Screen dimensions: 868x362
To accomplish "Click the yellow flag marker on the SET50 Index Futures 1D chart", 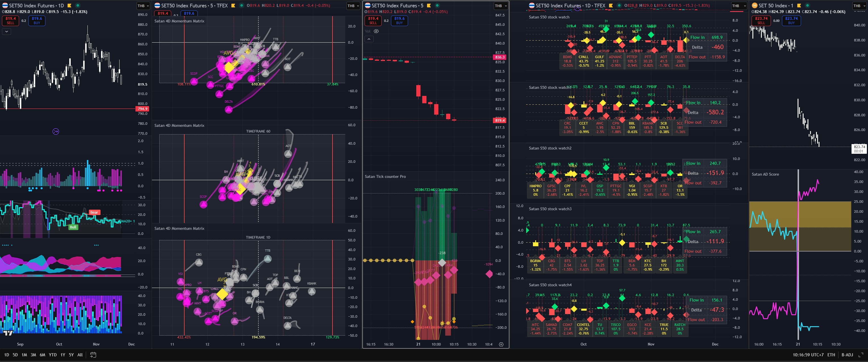I will [x=69, y=5].
